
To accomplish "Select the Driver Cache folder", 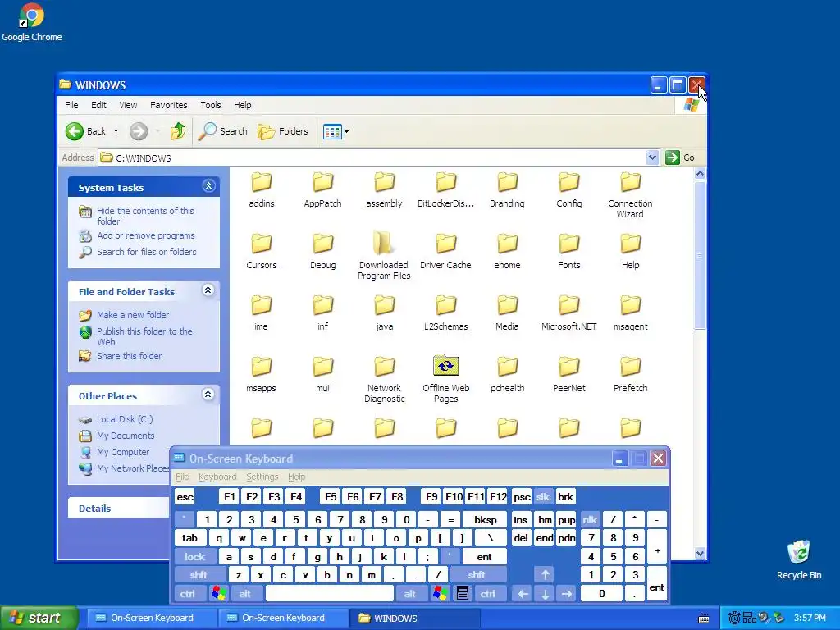I will click(x=445, y=251).
